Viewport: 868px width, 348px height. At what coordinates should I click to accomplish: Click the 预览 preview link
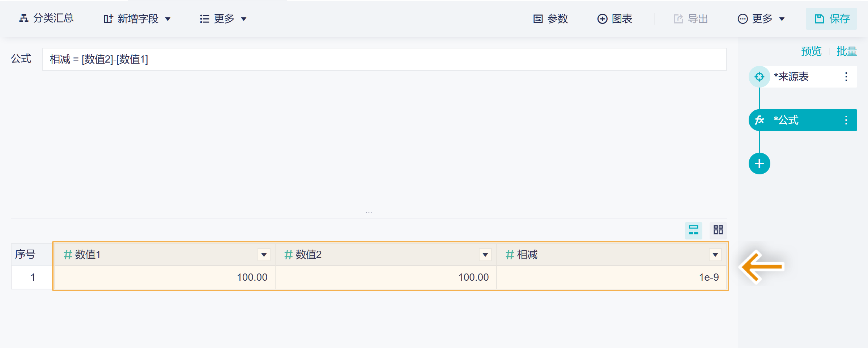click(x=811, y=51)
